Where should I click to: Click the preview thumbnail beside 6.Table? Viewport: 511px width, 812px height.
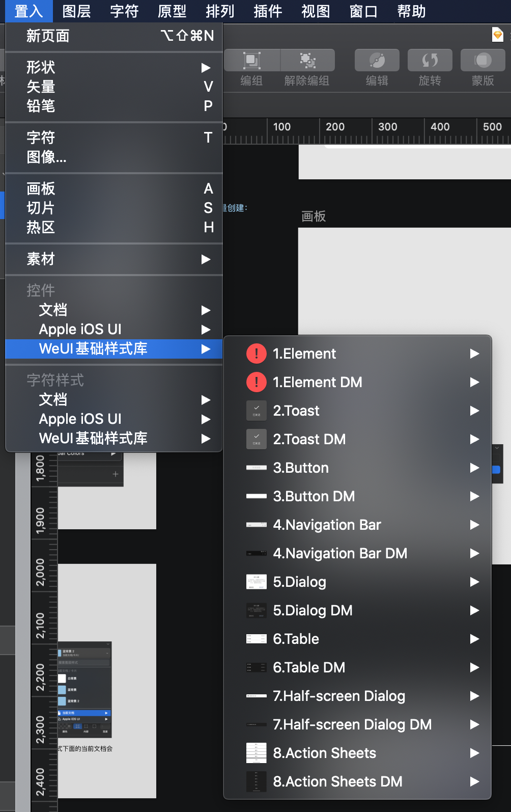point(257,639)
